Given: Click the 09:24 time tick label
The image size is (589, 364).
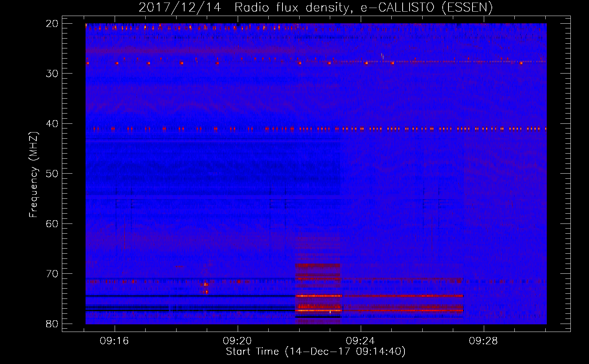Looking at the screenshot, I should pos(360,341).
